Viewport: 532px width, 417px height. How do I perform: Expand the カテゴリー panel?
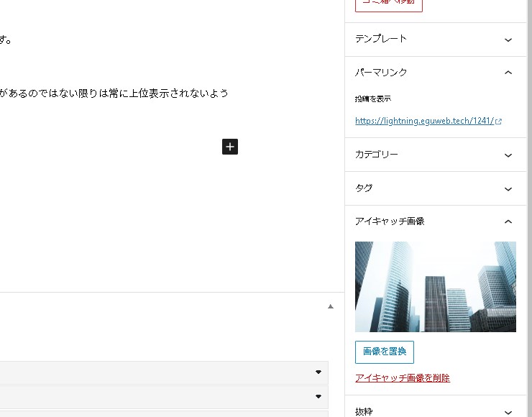coord(508,155)
